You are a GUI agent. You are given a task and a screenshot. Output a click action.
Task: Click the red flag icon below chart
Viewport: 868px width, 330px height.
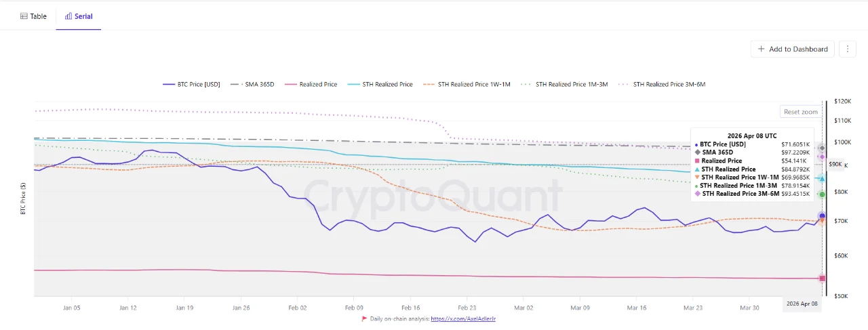pos(364,318)
